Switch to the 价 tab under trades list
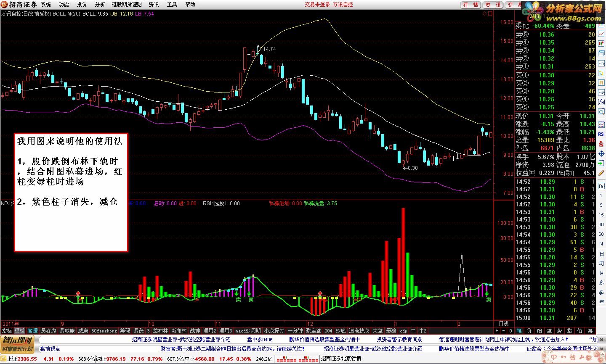This screenshot has width=606, height=364. click(x=529, y=331)
